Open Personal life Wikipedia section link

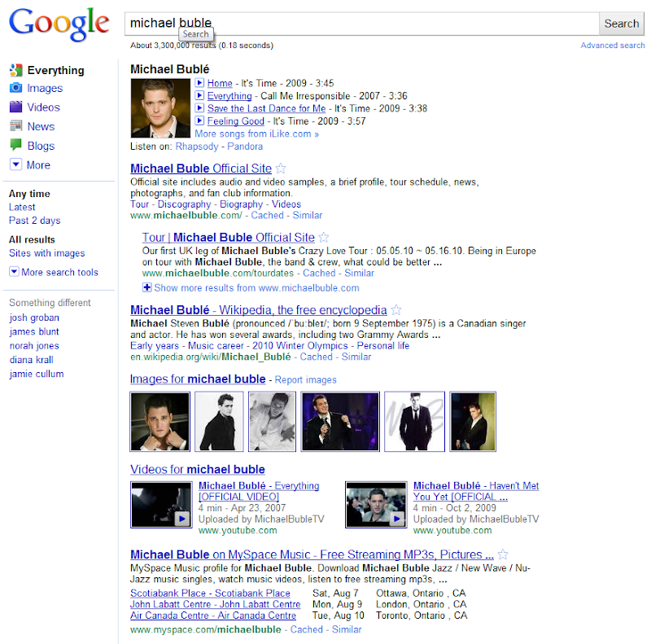(x=382, y=346)
